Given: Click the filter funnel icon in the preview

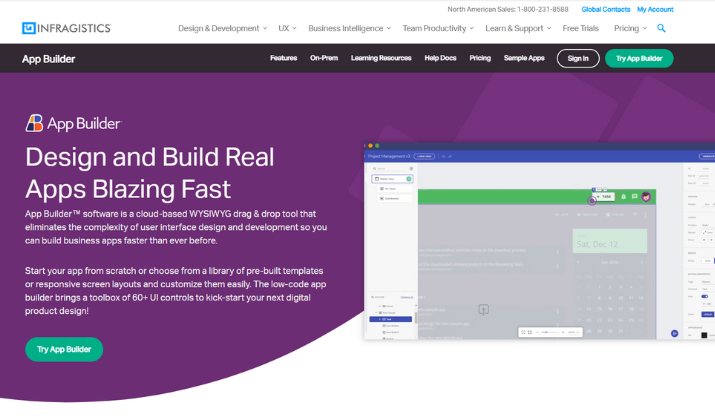Looking at the screenshot, I should [635, 214].
